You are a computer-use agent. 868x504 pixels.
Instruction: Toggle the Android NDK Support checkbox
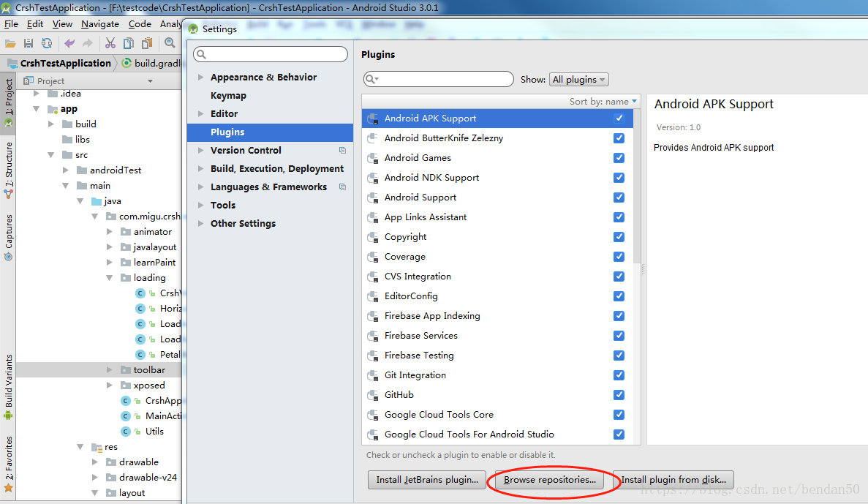pos(619,178)
